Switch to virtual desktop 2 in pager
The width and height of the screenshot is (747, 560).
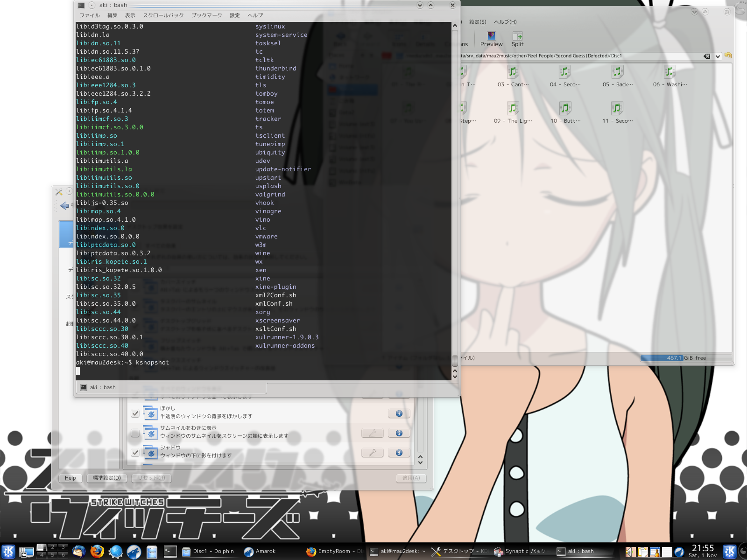(52, 547)
